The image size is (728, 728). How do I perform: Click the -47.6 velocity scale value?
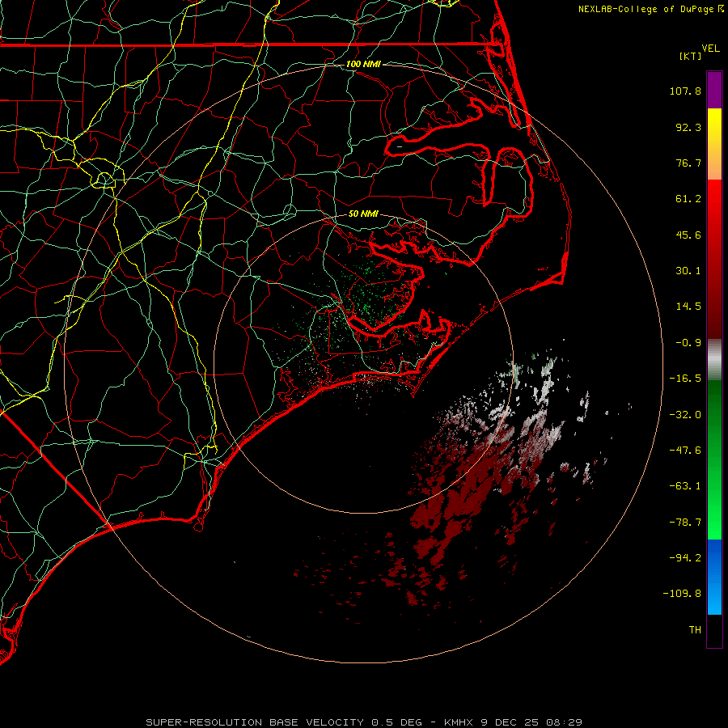(685, 451)
